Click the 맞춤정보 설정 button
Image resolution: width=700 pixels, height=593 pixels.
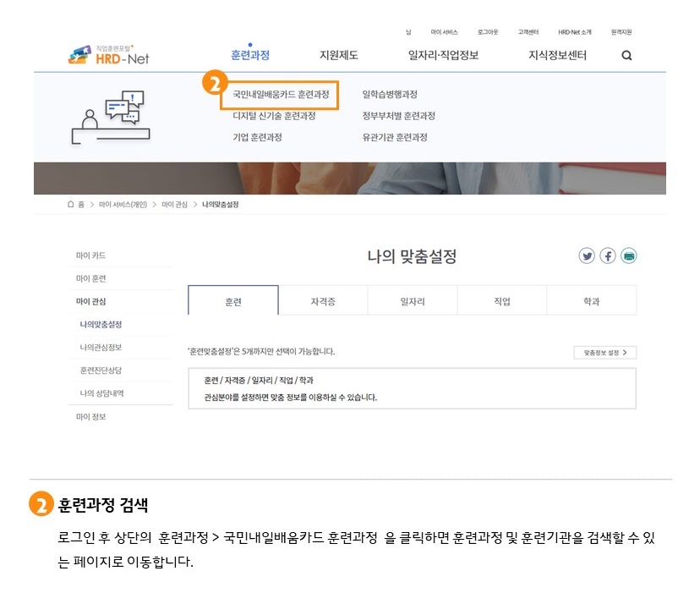click(604, 352)
